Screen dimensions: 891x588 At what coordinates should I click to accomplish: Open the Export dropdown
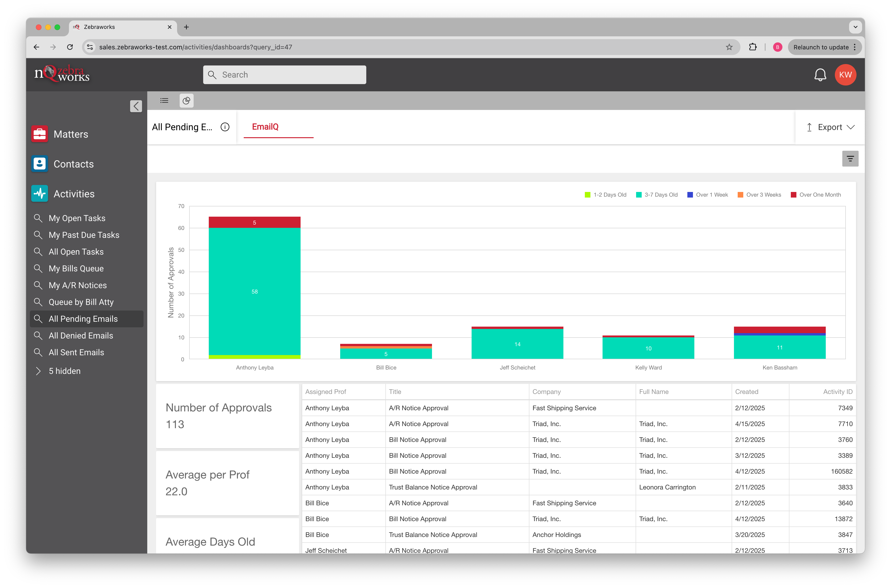click(830, 127)
